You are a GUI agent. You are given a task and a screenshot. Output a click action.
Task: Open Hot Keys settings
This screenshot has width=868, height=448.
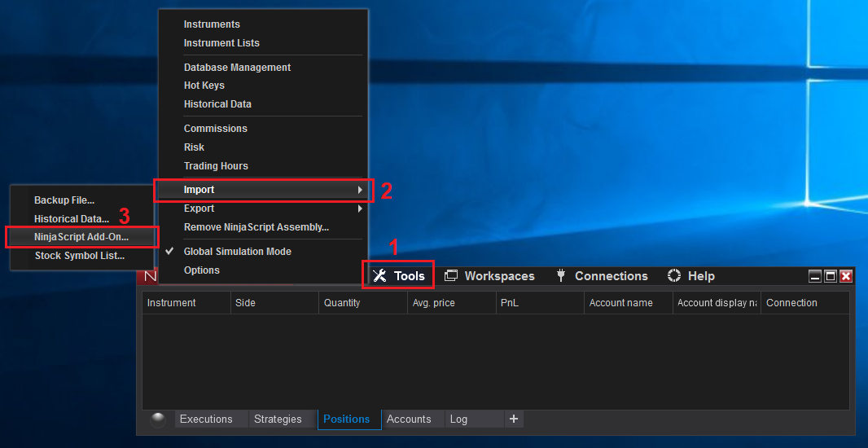click(204, 86)
